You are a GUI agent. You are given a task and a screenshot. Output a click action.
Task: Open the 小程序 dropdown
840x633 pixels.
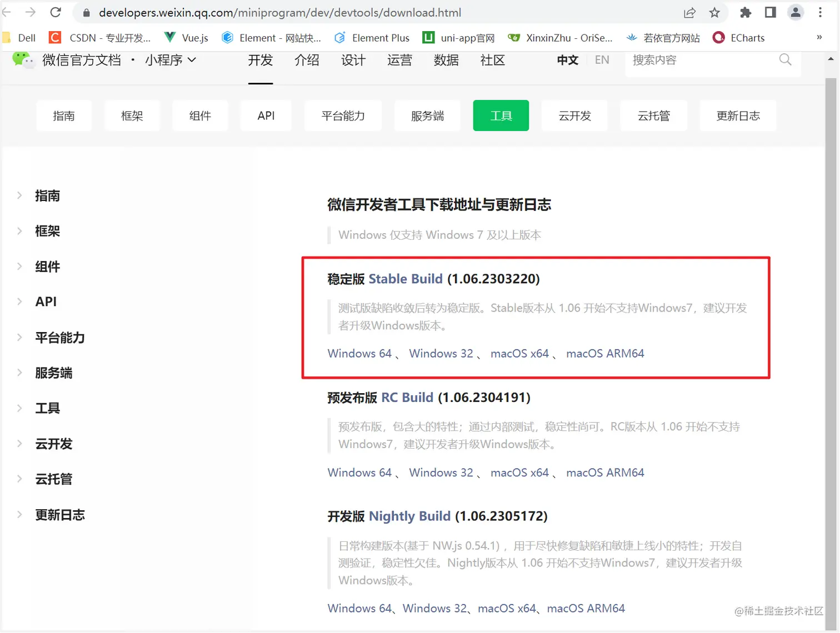(x=171, y=60)
